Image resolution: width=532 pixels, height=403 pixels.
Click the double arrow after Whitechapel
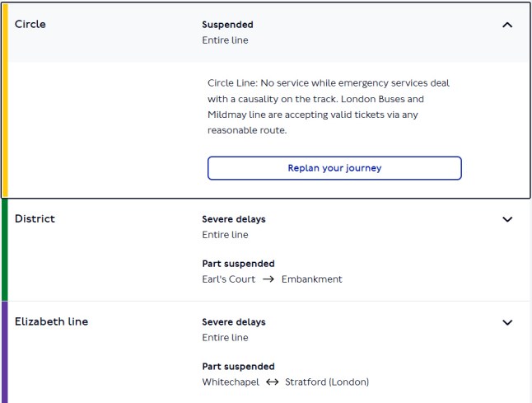click(x=272, y=382)
